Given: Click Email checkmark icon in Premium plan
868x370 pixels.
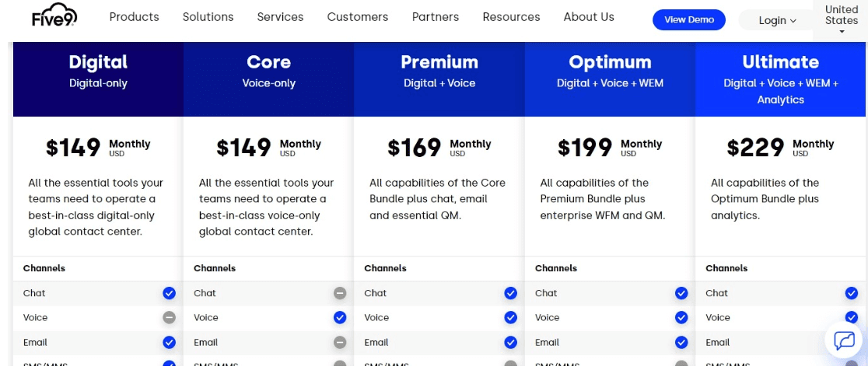Looking at the screenshot, I should [510, 342].
